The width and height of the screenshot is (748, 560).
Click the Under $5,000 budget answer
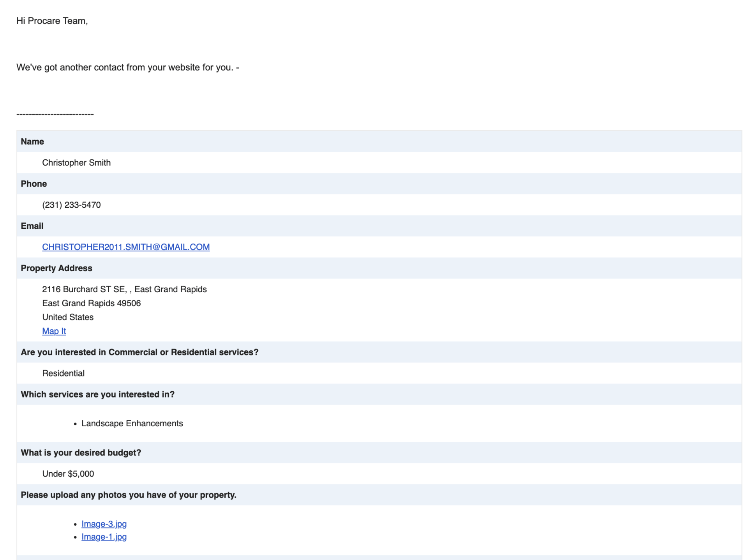(x=68, y=473)
